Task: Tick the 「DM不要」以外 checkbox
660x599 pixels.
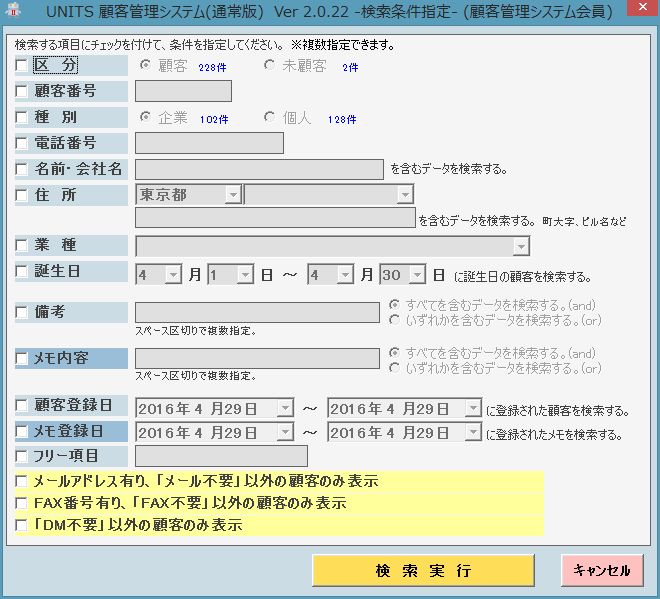Action: tap(21, 525)
